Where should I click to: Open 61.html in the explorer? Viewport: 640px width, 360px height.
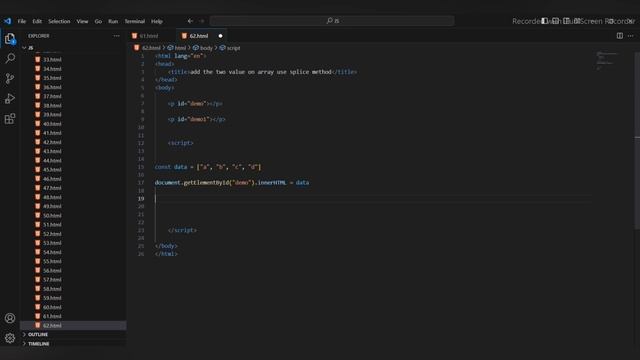point(52,316)
